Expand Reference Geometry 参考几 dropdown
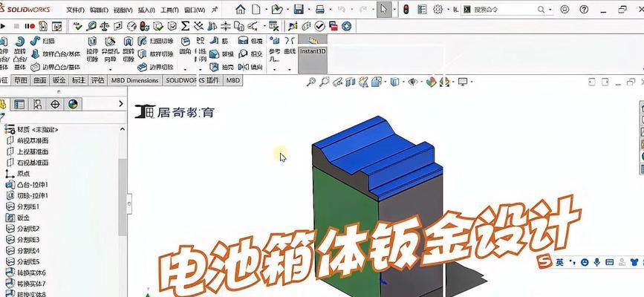644x297 pixels. [x=274, y=70]
